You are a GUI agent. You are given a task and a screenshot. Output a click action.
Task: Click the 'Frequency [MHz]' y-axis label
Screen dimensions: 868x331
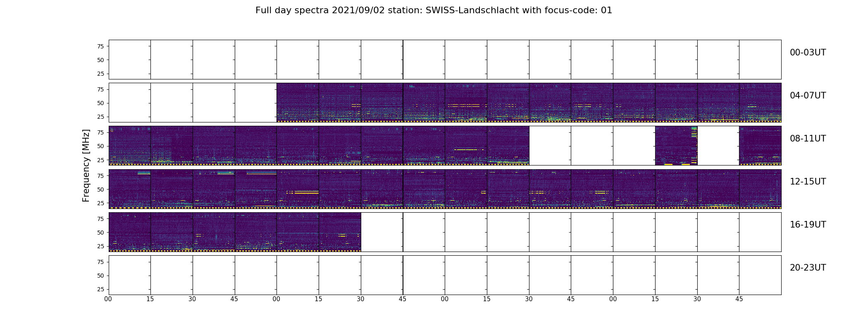(x=86, y=165)
